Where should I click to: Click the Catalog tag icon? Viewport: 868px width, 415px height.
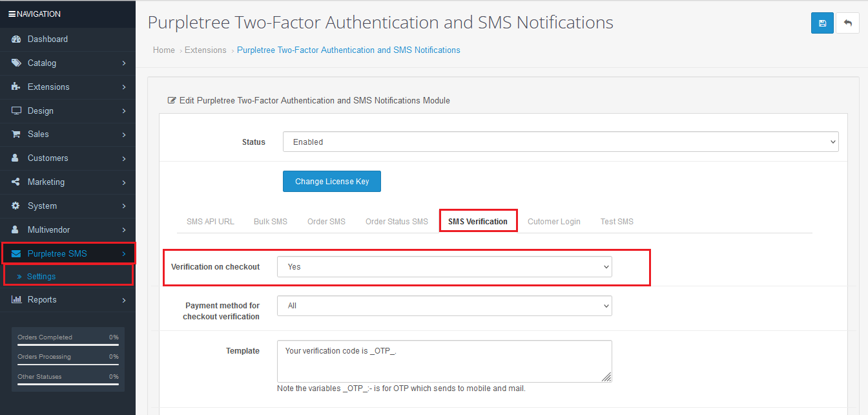[16, 63]
